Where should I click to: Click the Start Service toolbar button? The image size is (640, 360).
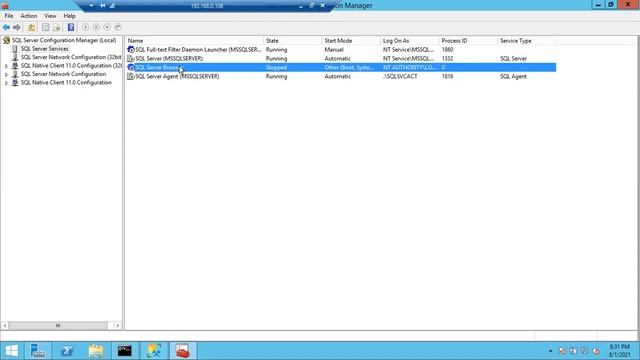coord(85,27)
